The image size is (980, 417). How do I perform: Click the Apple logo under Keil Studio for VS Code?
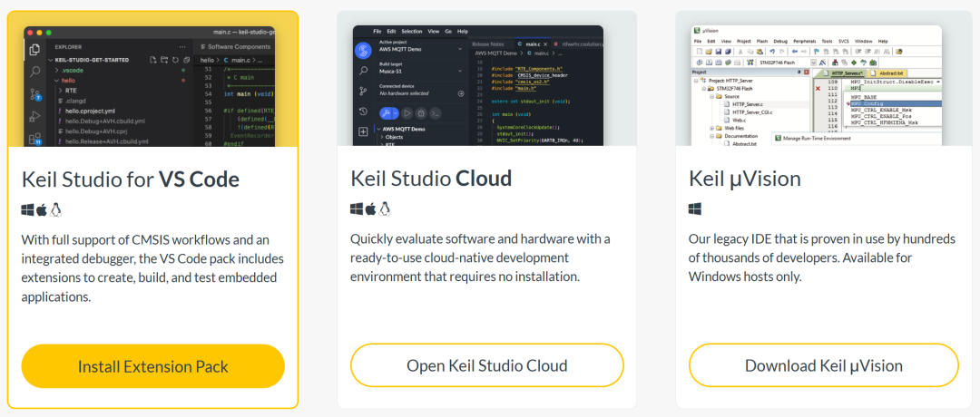[x=42, y=209]
